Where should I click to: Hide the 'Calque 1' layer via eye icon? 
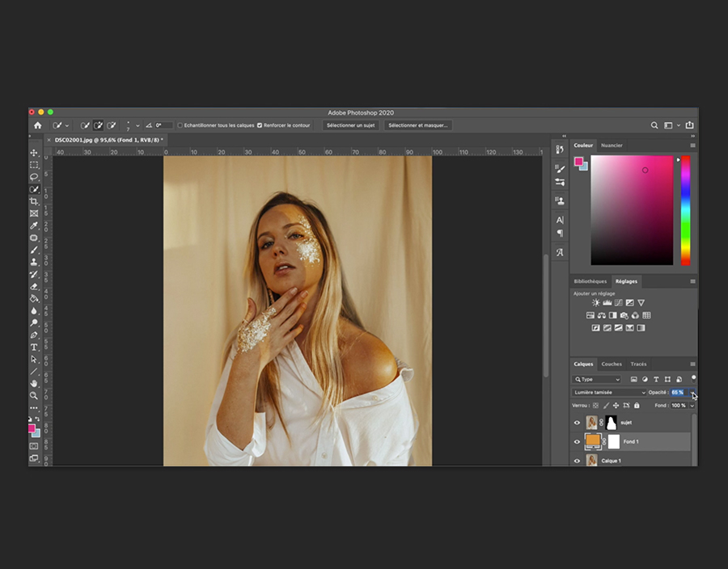[x=577, y=461]
